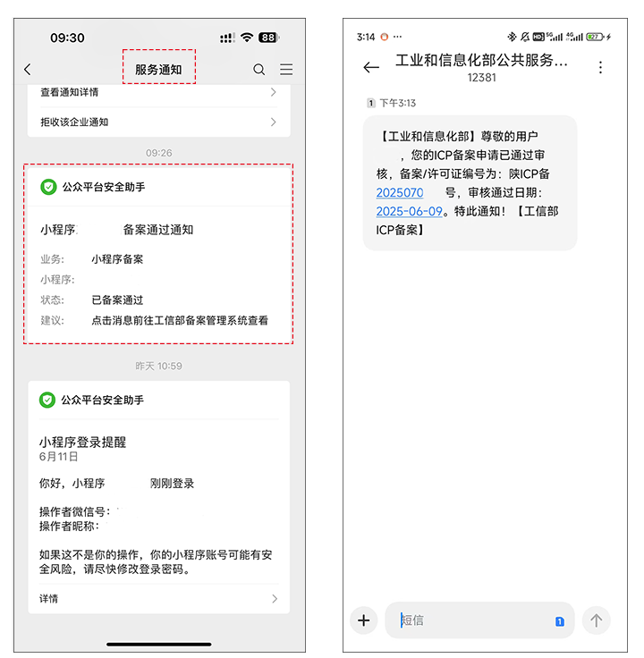Tap 点击消息前往工信部备案管理系统查看 suggestion
Image resolution: width=644 pixels, height=658 pixels.
[180, 321]
